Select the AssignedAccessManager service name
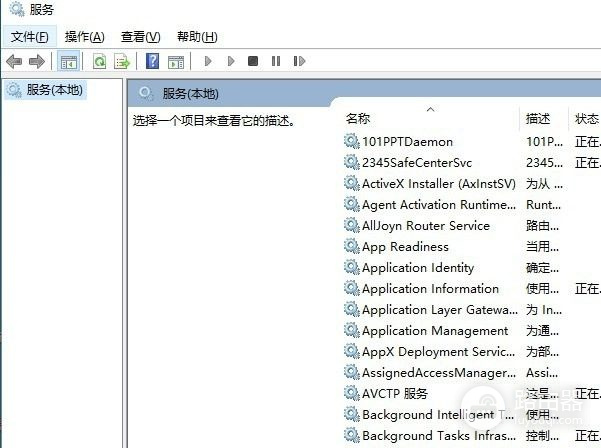The image size is (601, 448). pos(439,373)
